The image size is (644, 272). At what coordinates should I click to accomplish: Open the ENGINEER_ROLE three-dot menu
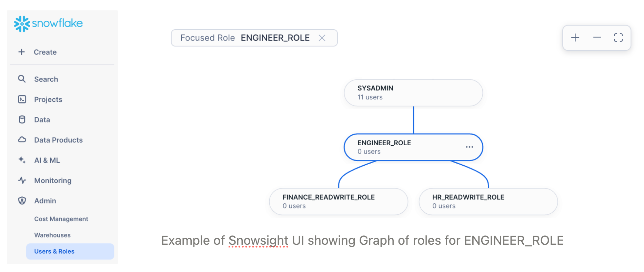coord(469,147)
